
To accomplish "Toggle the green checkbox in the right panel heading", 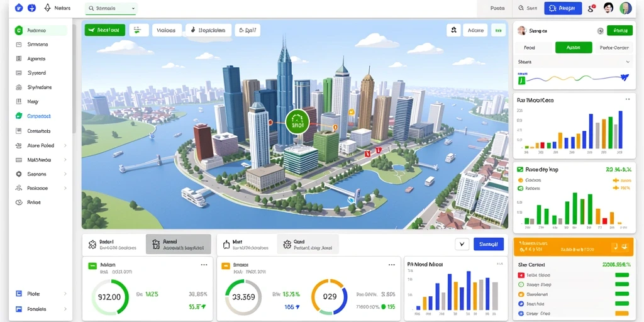I will pos(520,169).
